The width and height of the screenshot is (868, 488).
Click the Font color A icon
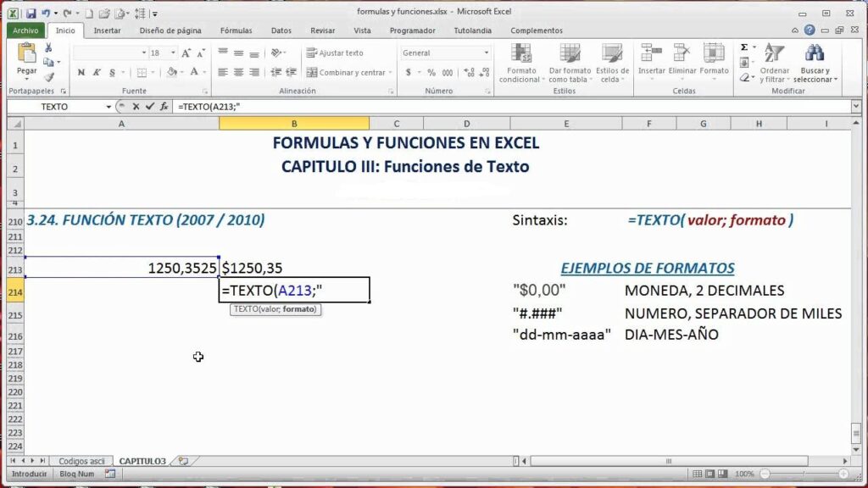[x=194, y=72]
